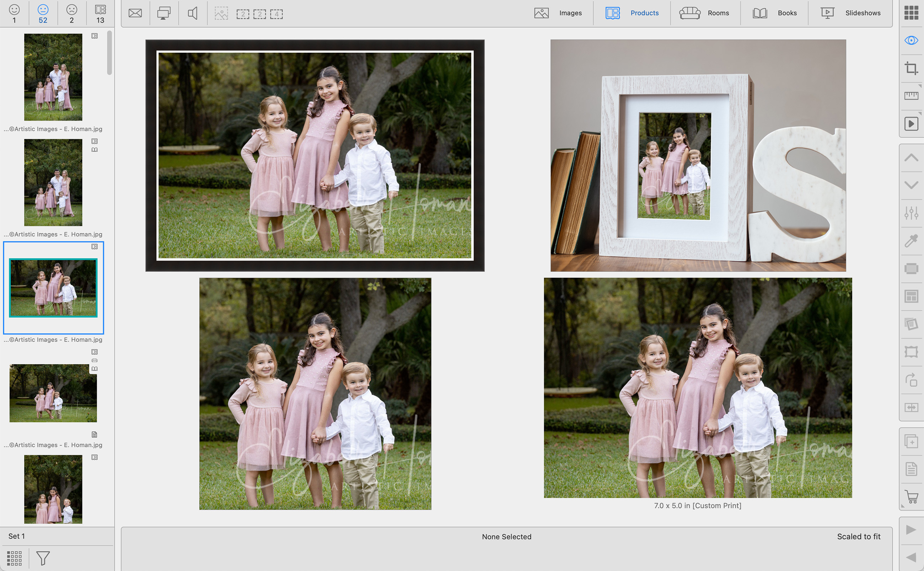Screen dimensions: 924x571
Task: Toggle the happy face filter showing 52
Action: 43,14
